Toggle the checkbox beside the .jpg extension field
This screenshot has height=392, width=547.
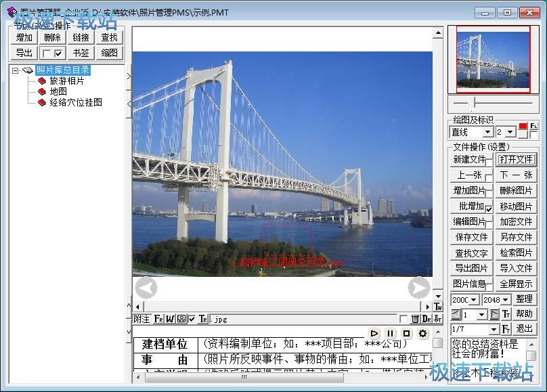pyautogui.click(x=192, y=317)
